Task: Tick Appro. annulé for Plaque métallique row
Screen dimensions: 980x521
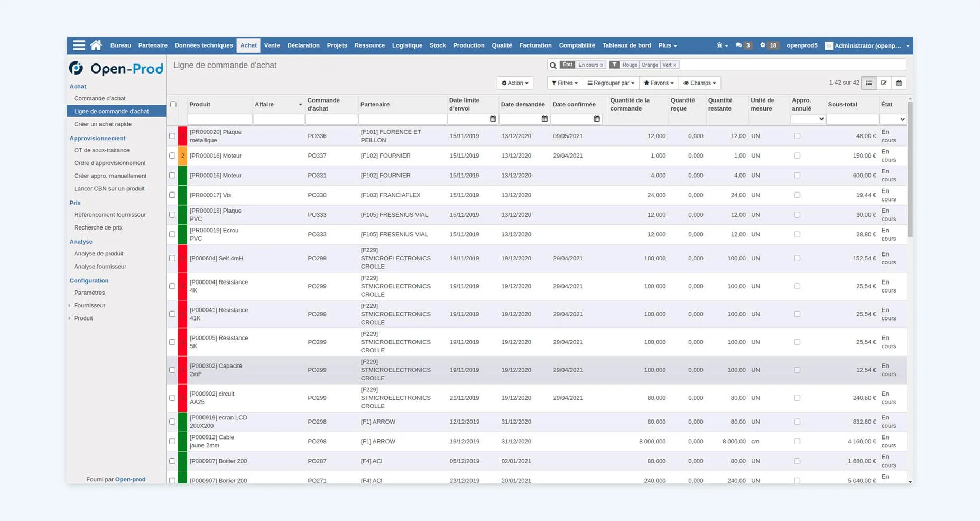Action: click(x=797, y=136)
